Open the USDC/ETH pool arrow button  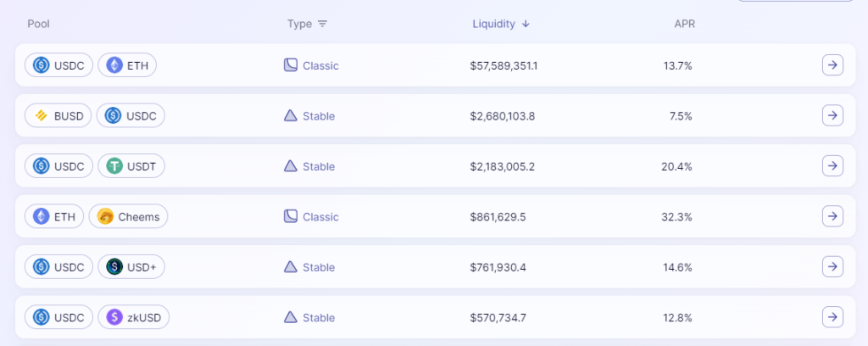[832, 65]
